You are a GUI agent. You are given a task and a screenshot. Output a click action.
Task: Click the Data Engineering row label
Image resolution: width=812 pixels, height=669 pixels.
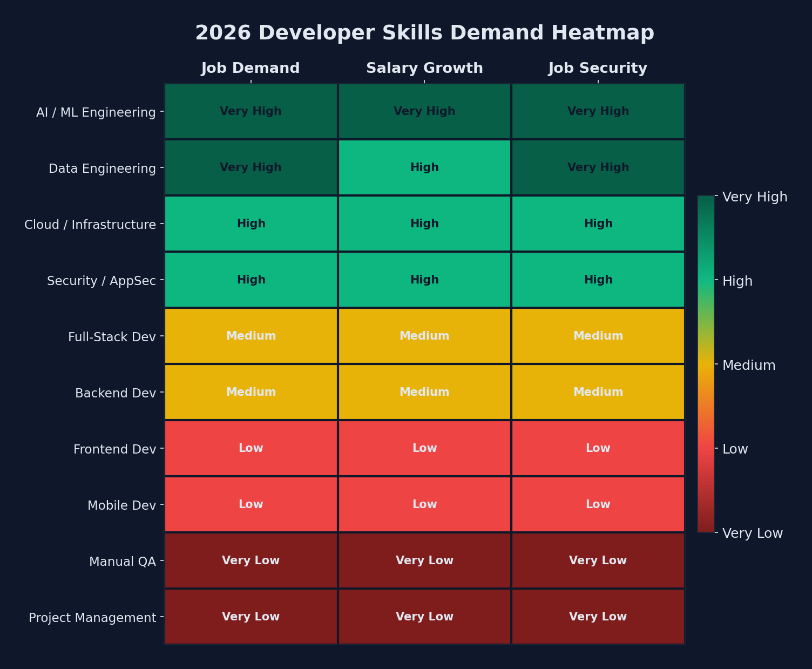pos(103,168)
